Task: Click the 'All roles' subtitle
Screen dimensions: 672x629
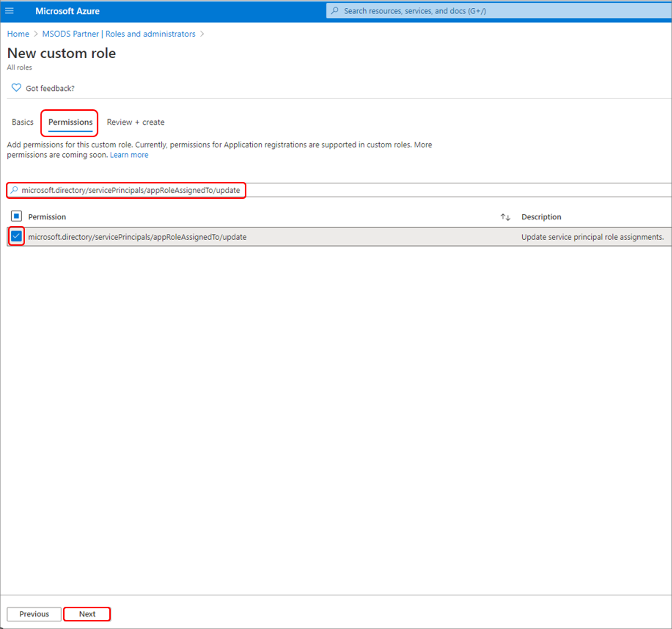Action: coord(20,67)
